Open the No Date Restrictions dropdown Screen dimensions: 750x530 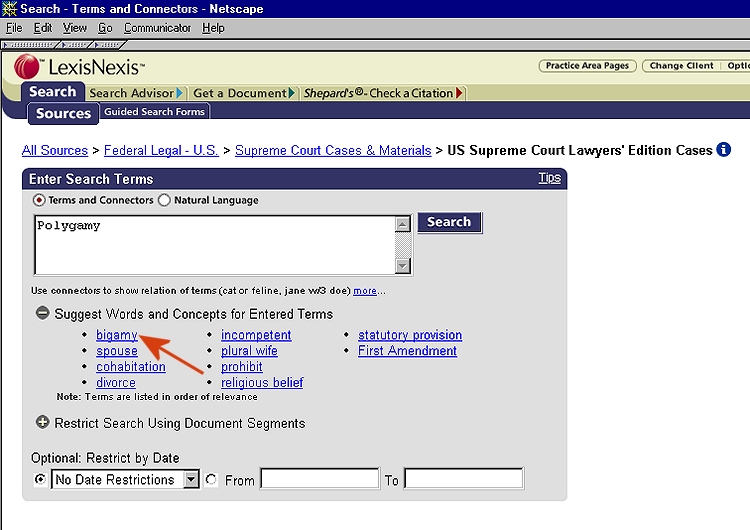[x=192, y=480]
